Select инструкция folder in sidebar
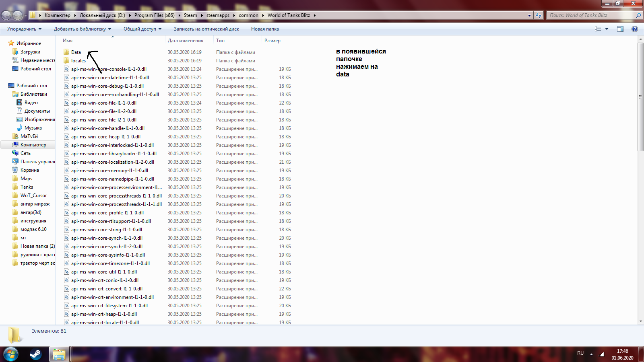Screen dimensions: 644x362 33,221
